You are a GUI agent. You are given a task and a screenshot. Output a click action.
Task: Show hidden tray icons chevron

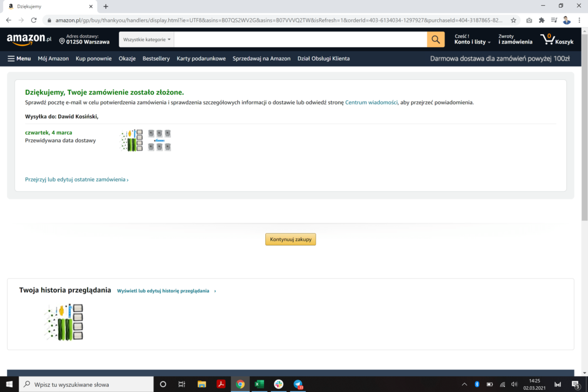pos(465,384)
